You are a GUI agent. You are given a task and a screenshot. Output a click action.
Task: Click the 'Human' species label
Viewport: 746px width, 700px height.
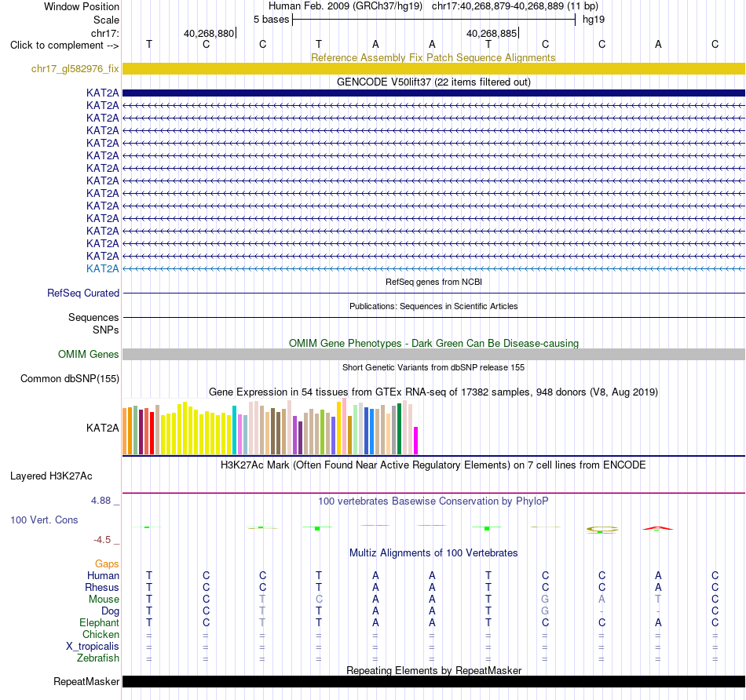[103, 576]
